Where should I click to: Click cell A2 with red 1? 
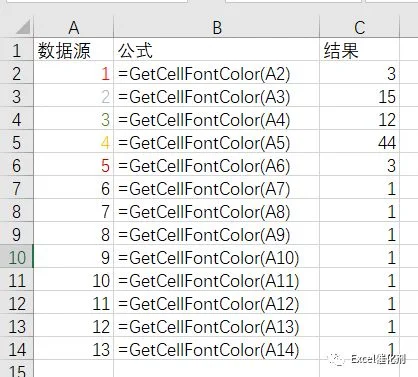click(74, 72)
